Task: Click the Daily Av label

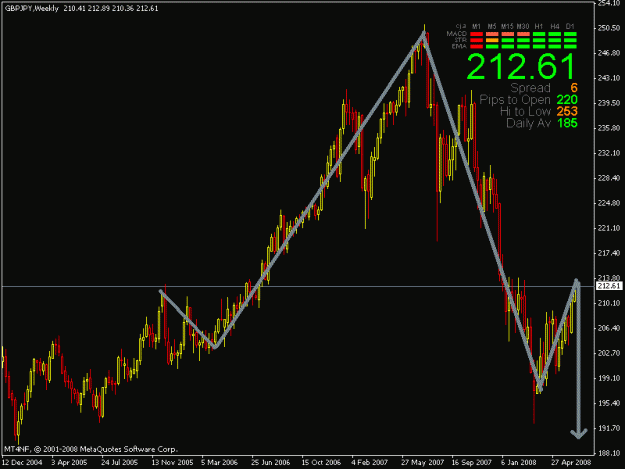Action: pyautogui.click(x=528, y=123)
